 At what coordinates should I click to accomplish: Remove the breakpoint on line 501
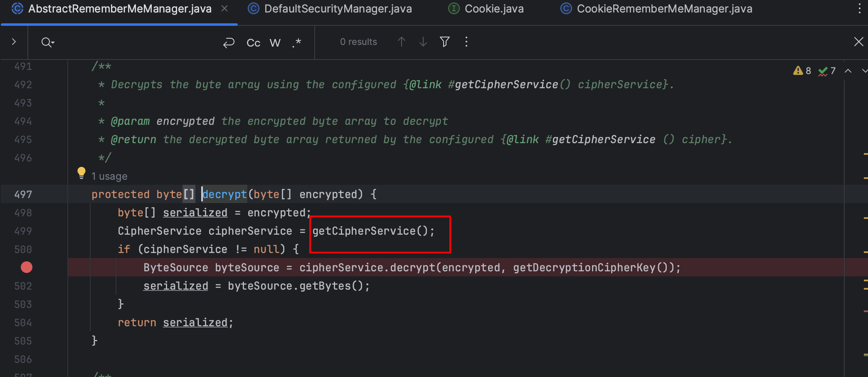[27, 267]
